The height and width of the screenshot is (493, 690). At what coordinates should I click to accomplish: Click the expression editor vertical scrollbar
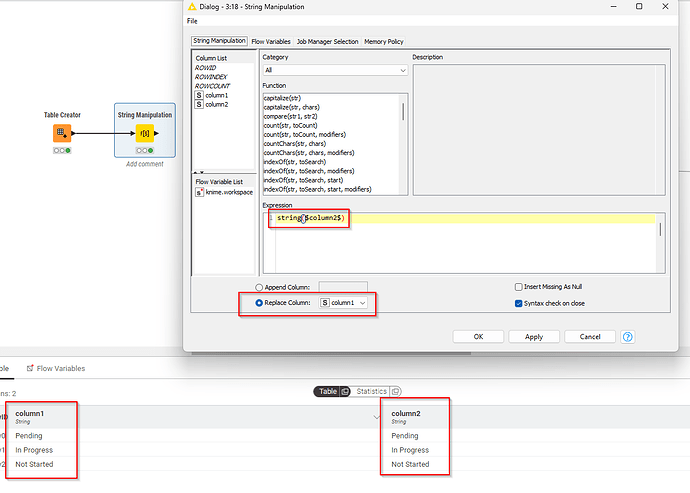point(660,230)
